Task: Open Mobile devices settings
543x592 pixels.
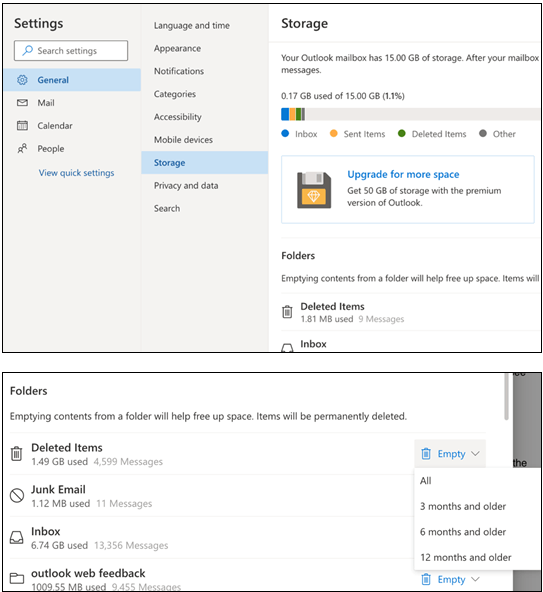Action: (183, 140)
